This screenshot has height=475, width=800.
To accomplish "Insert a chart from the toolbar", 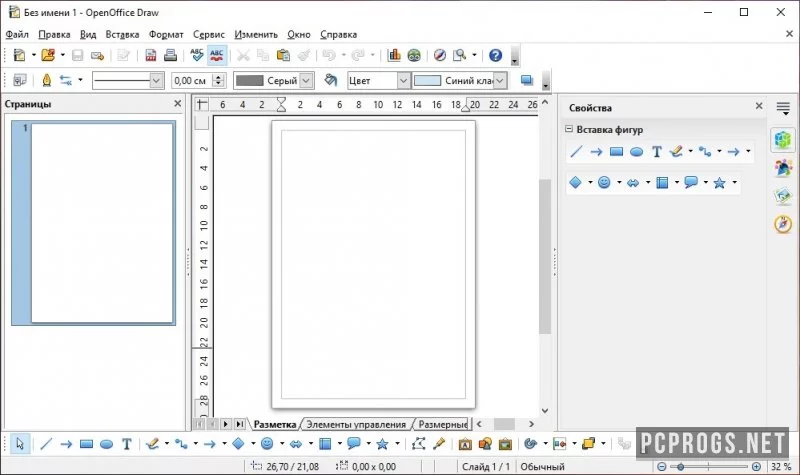I will click(394, 55).
